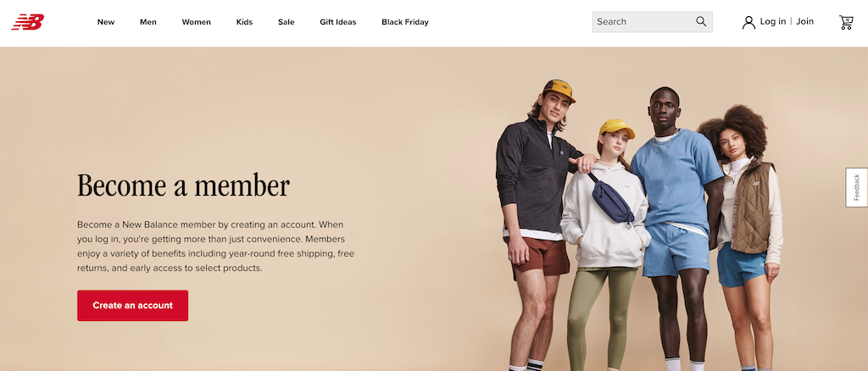This screenshot has height=371, width=868.
Task: Click the search magnifier icon
Action: point(701,21)
